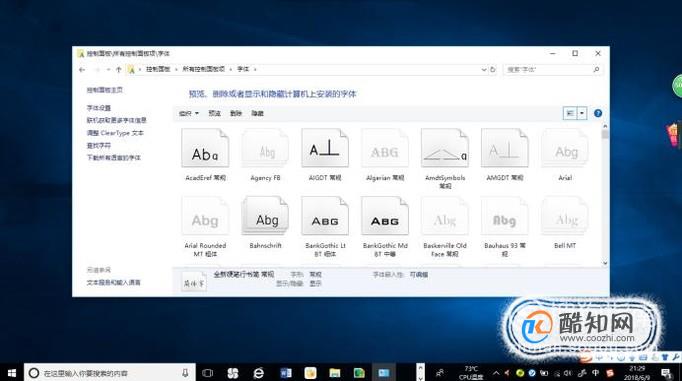The width and height of the screenshot is (682, 381).
Task: Expand the hidden system tray icons arrow
Action: [x=496, y=373]
